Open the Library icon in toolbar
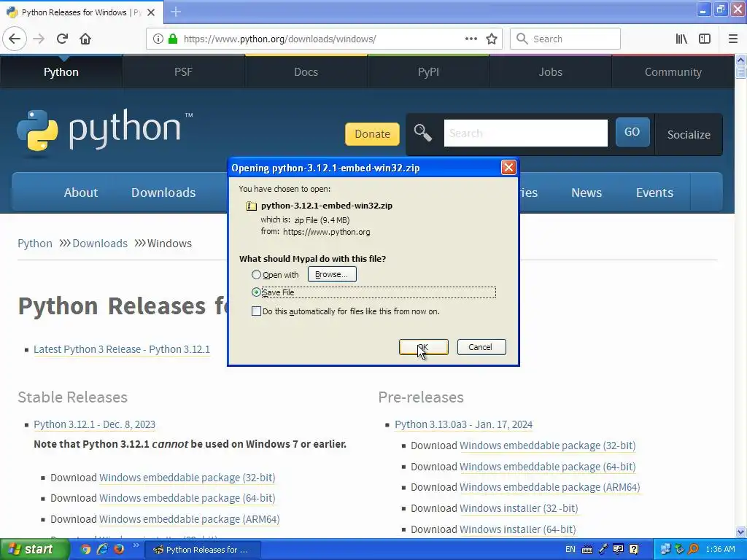The width and height of the screenshot is (747, 560). tap(681, 39)
